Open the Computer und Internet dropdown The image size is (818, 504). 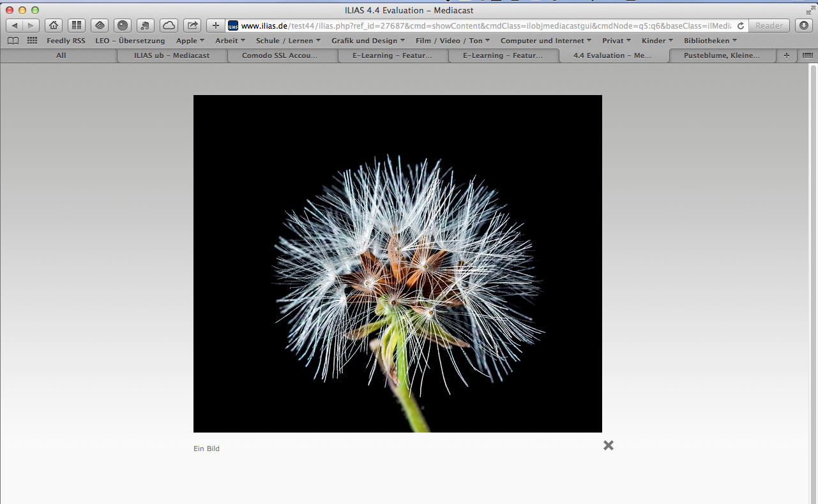pos(545,41)
